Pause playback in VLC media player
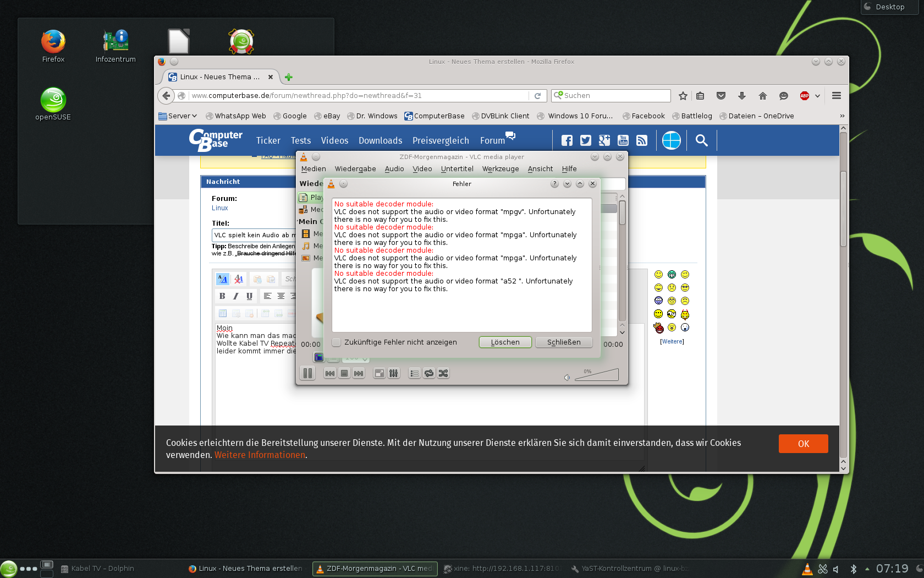The height and width of the screenshot is (578, 924). click(307, 373)
